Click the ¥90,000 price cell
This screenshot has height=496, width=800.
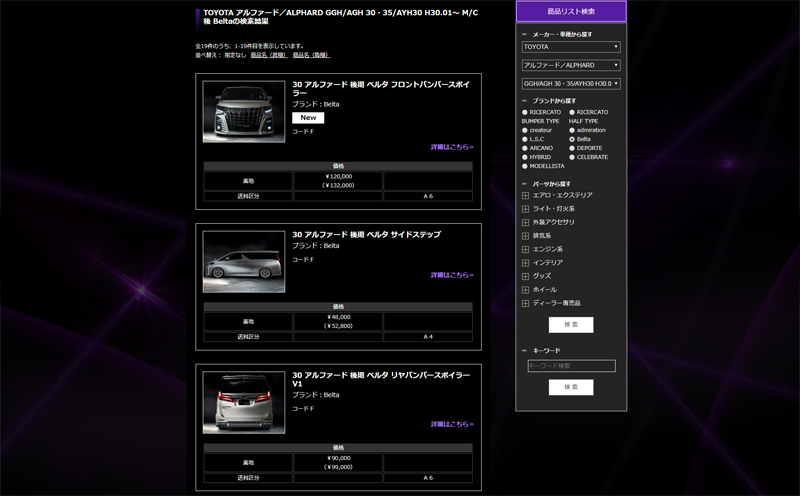(338, 463)
